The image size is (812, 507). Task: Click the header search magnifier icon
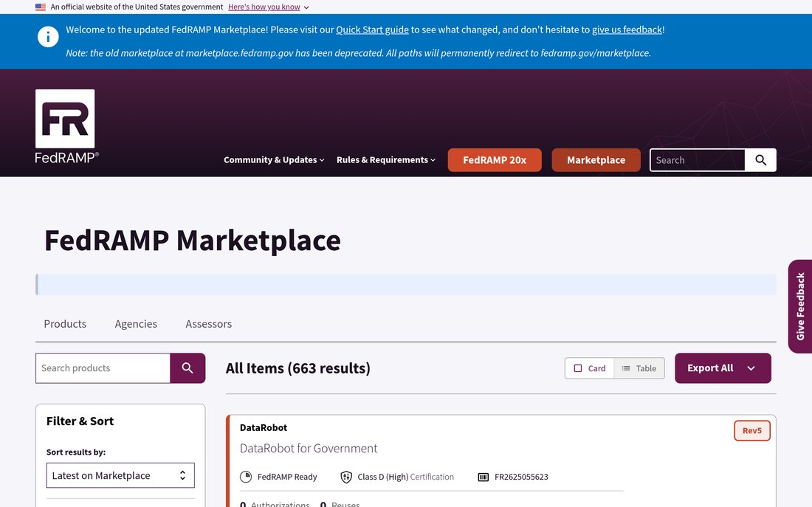(760, 160)
